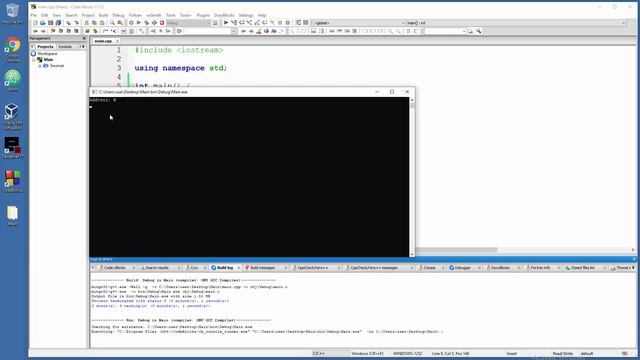The image size is (640, 360).
Task: Expand the Sources folder node
Action: coord(40,66)
